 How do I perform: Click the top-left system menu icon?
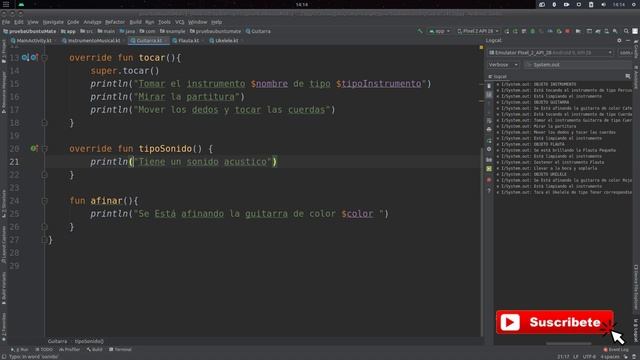[x=6, y=4]
